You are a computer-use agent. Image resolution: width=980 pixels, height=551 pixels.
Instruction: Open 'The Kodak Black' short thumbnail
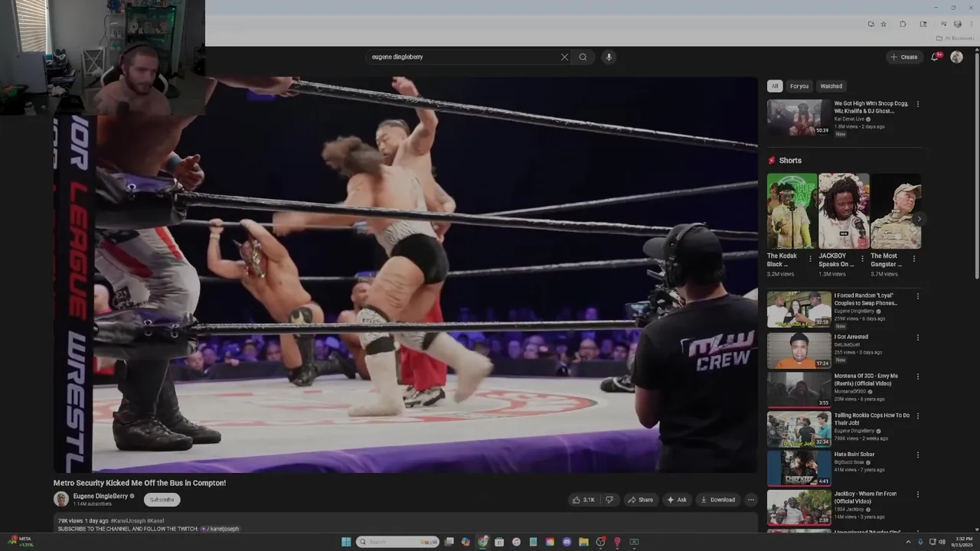click(x=792, y=211)
